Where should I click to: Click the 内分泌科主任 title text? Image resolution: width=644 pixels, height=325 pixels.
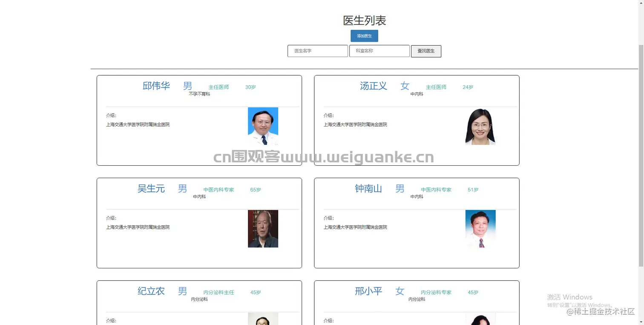pyautogui.click(x=218, y=293)
